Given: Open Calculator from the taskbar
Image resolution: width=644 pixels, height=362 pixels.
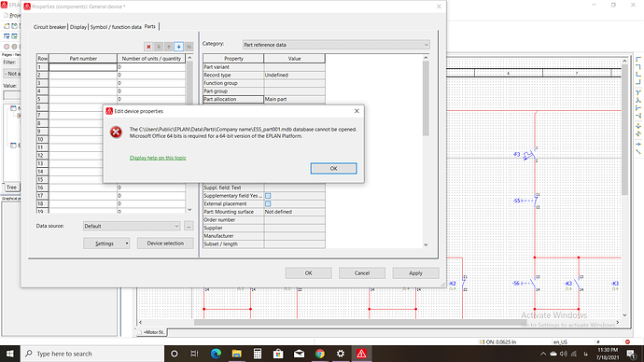Looking at the screenshot, I should [x=258, y=354].
